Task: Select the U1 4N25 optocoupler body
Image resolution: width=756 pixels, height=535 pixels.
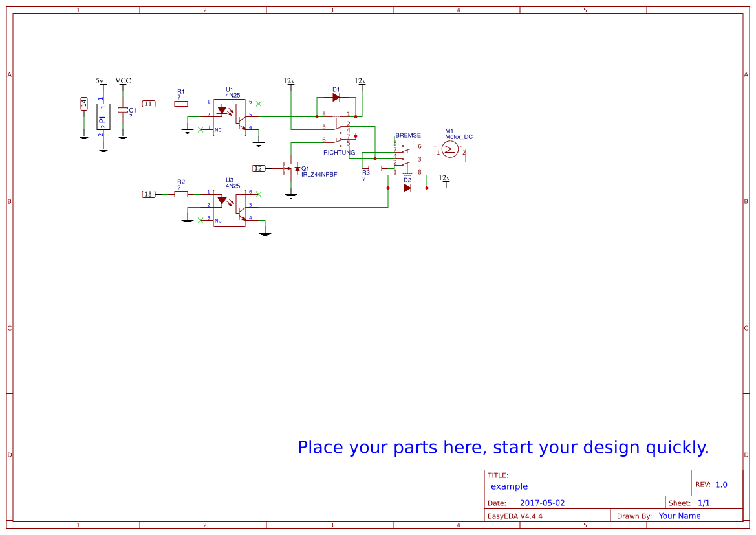Action: tap(230, 118)
